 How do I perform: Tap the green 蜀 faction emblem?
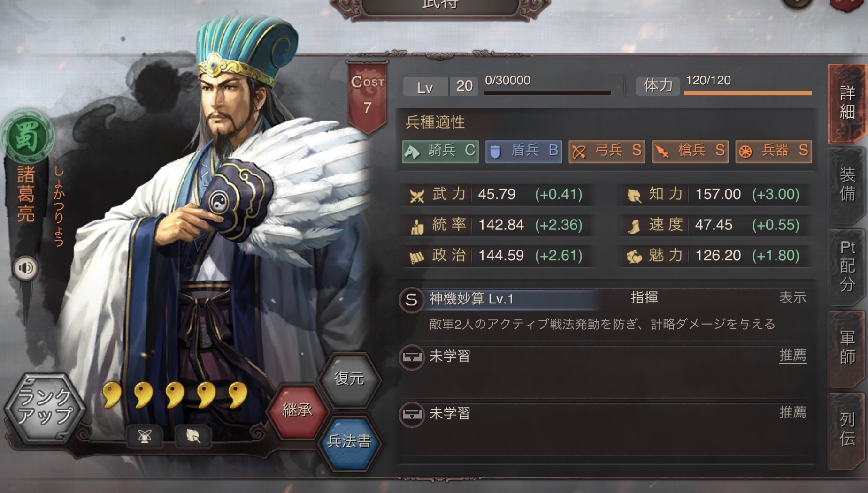pos(27,137)
